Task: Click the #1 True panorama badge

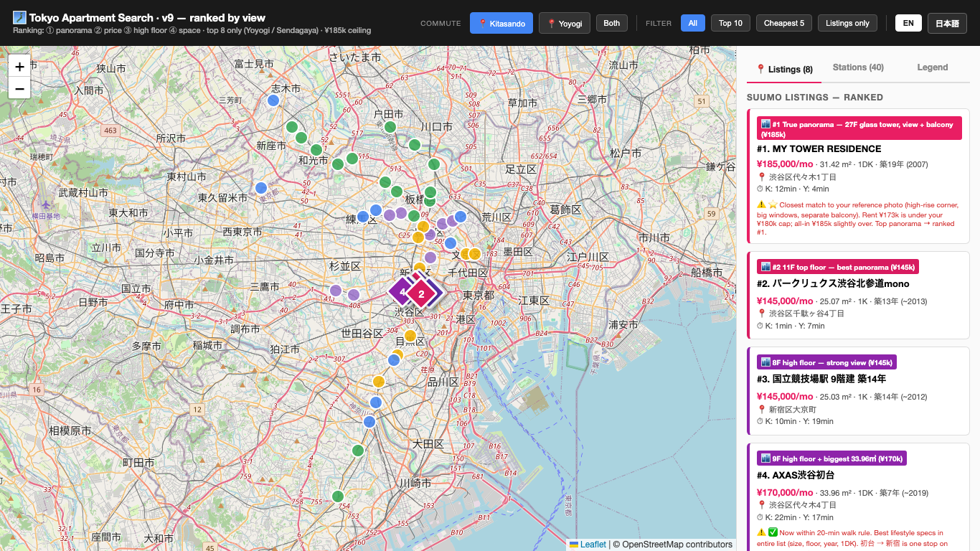Action: pyautogui.click(x=859, y=128)
